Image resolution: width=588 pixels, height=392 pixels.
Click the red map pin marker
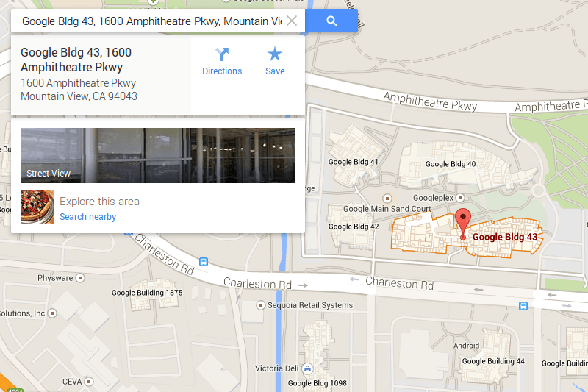click(x=463, y=224)
